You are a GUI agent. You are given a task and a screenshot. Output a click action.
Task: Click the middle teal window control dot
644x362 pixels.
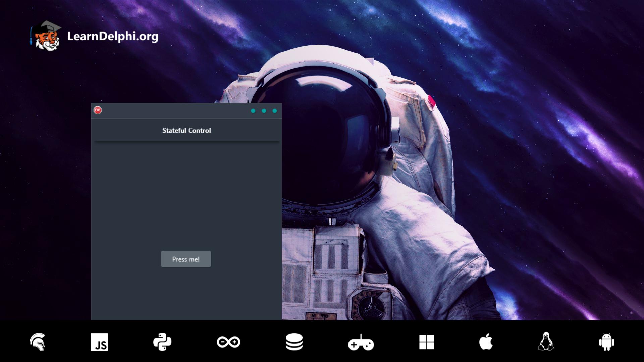click(264, 111)
